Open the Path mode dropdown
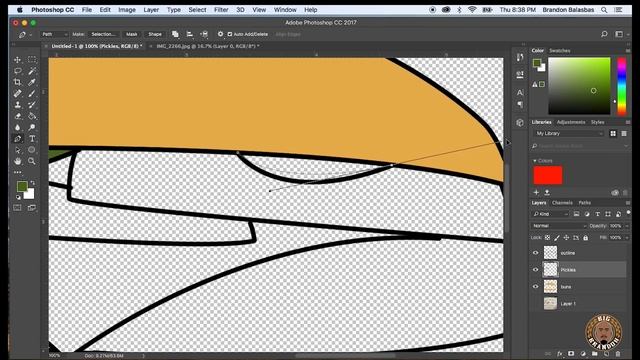The image size is (640, 360). point(54,34)
